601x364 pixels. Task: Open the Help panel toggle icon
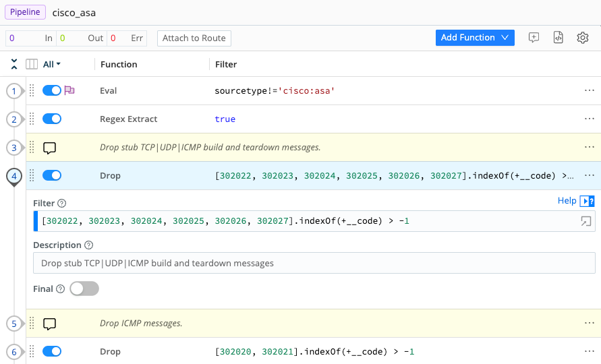point(587,201)
